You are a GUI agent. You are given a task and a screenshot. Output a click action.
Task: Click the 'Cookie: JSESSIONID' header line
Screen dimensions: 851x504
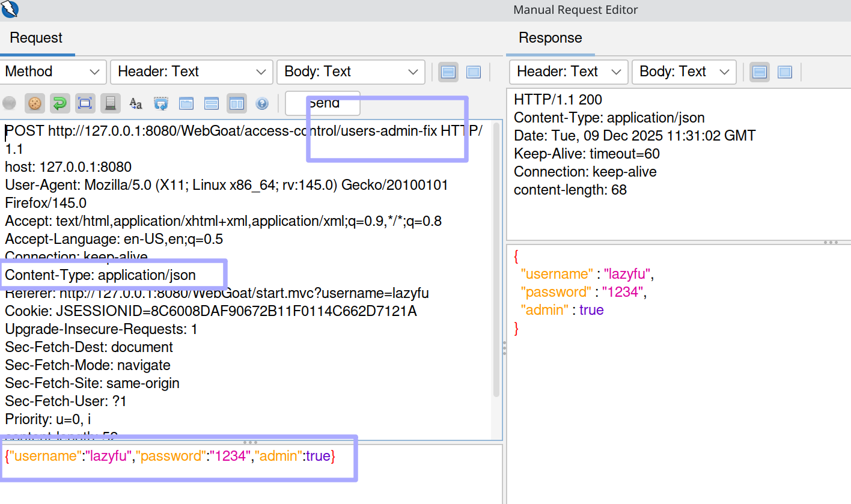coord(211,311)
